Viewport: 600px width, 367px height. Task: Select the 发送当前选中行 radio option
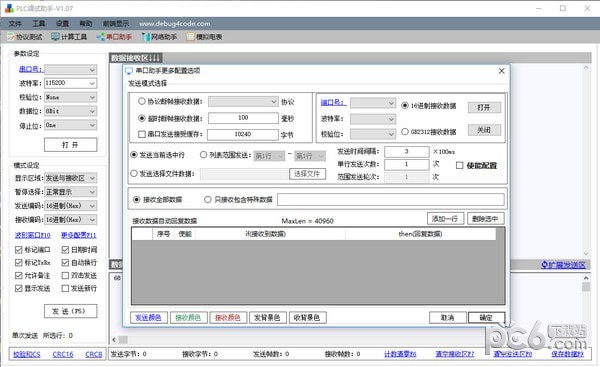(x=134, y=155)
